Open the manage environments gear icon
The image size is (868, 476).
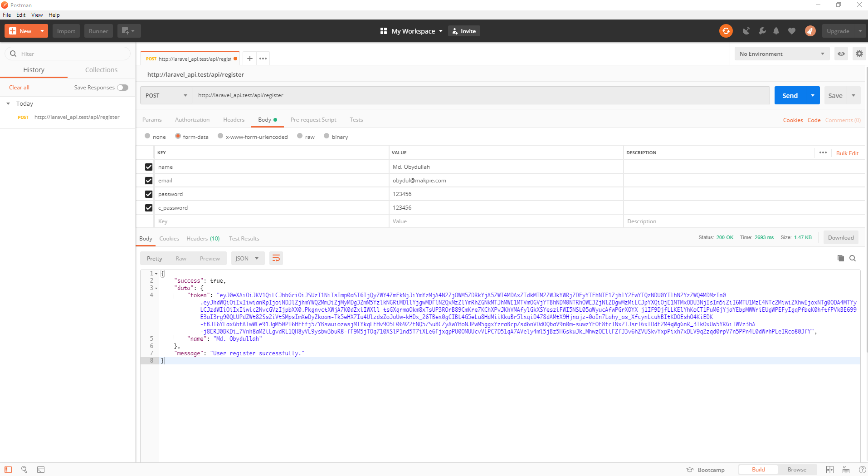[x=859, y=54]
